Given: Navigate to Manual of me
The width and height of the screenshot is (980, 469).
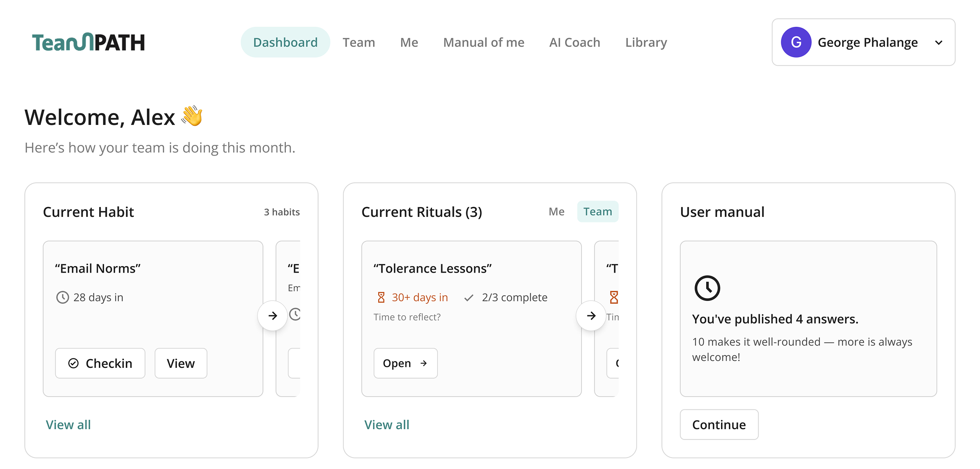Looking at the screenshot, I should 484,42.
